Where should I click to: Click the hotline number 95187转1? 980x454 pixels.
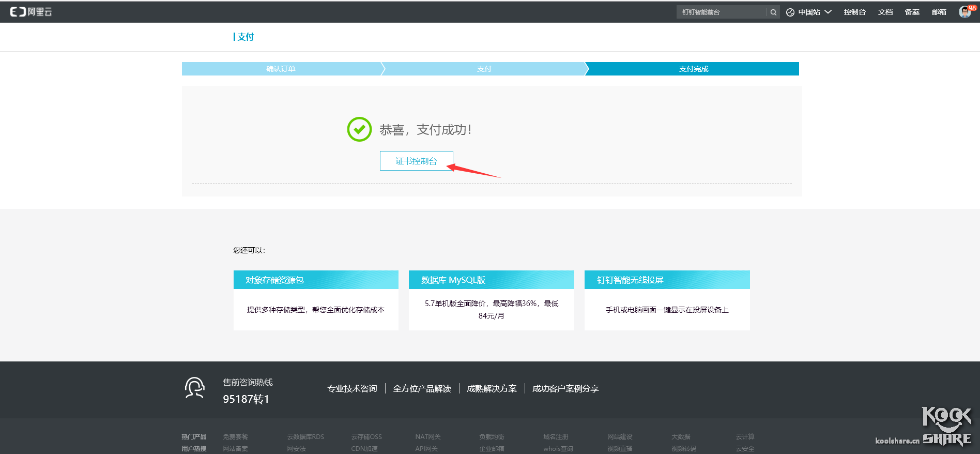[246, 399]
